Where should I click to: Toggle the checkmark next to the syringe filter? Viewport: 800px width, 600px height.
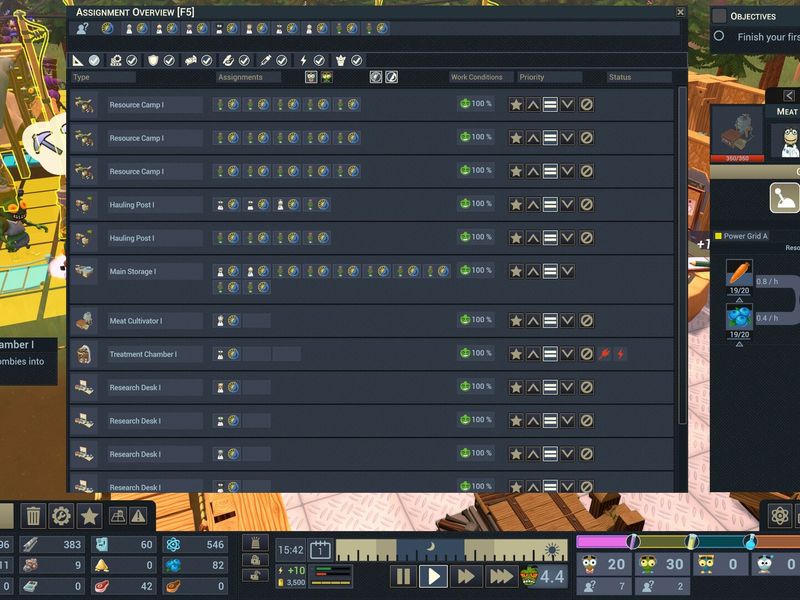coord(282,61)
